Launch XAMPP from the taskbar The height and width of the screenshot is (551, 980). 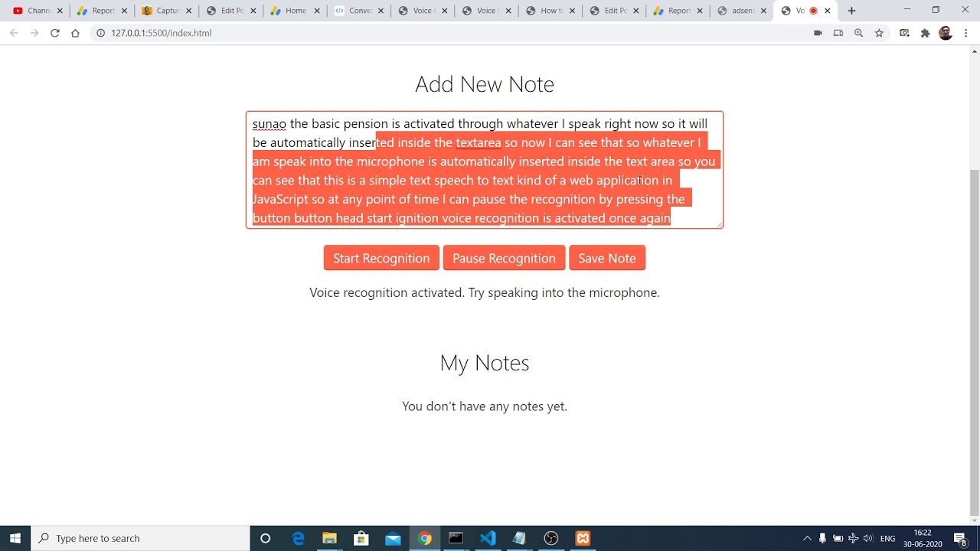(x=583, y=538)
